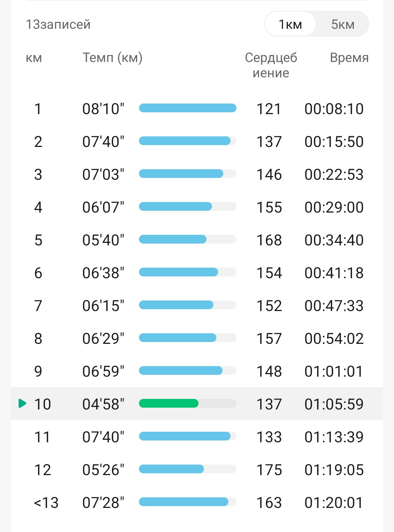Image resolution: width=394 pixels, height=532 pixels.
Task: Switch to the 5км split view
Action: point(343,24)
